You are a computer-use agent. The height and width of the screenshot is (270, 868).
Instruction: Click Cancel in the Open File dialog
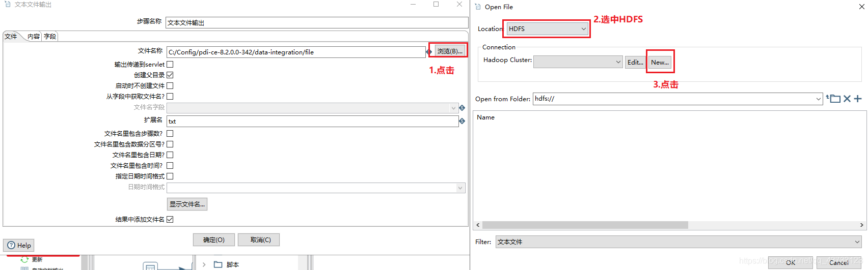(x=839, y=263)
